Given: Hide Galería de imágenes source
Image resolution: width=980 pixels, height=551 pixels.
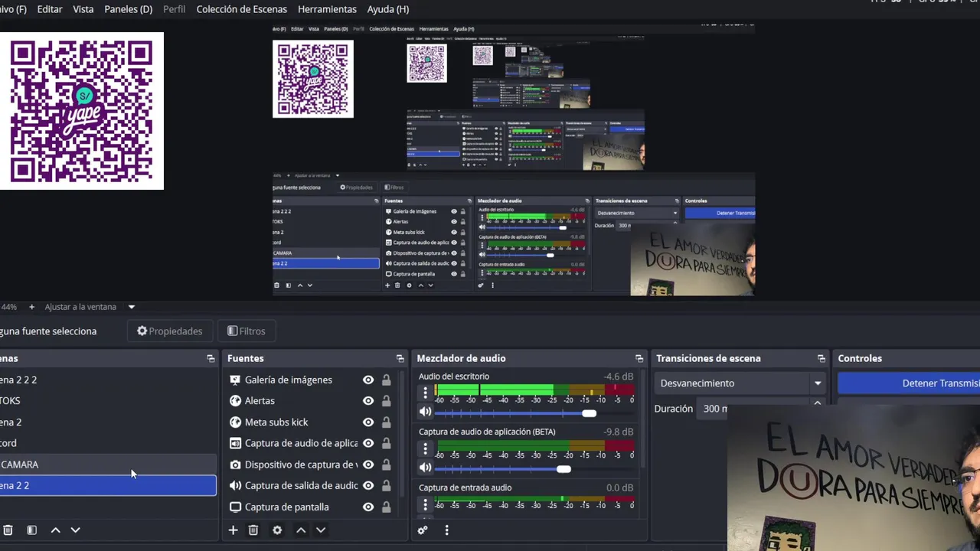Looking at the screenshot, I should [x=368, y=380].
